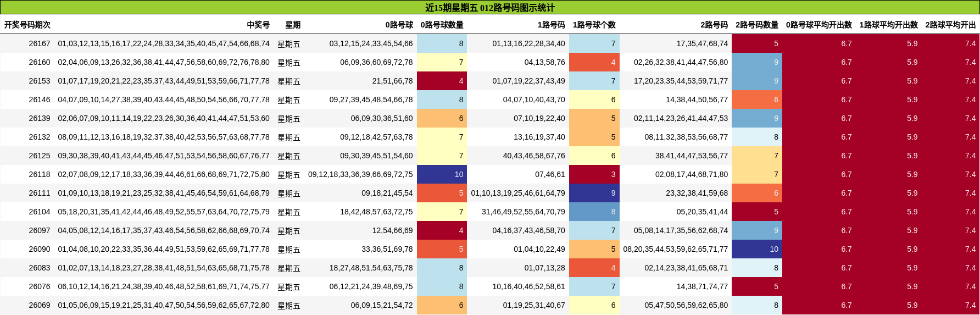Click winning numbers starting 02,07,08,09,12
The width and height of the screenshot is (980, 315).
tap(164, 174)
